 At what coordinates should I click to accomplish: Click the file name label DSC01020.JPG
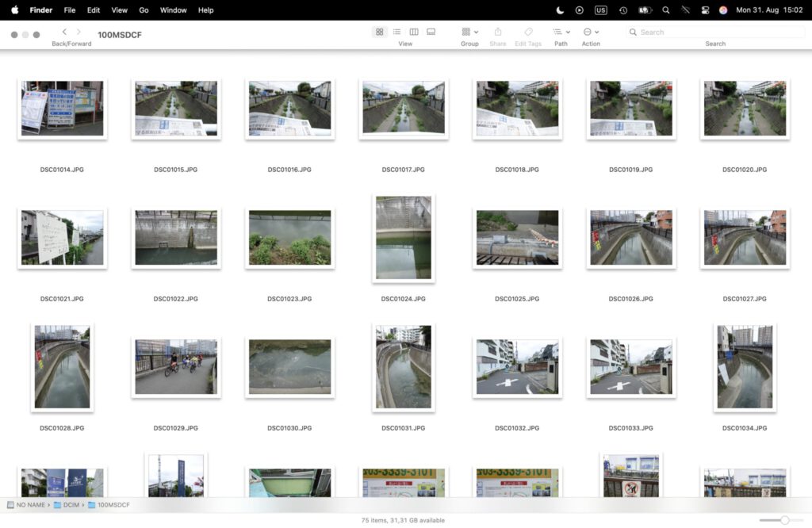[745, 170]
